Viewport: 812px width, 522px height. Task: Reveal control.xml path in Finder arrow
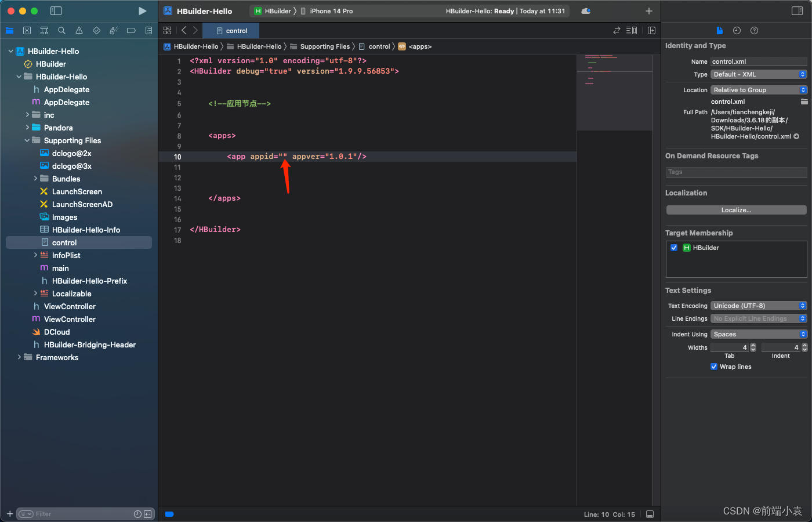pyautogui.click(x=796, y=137)
